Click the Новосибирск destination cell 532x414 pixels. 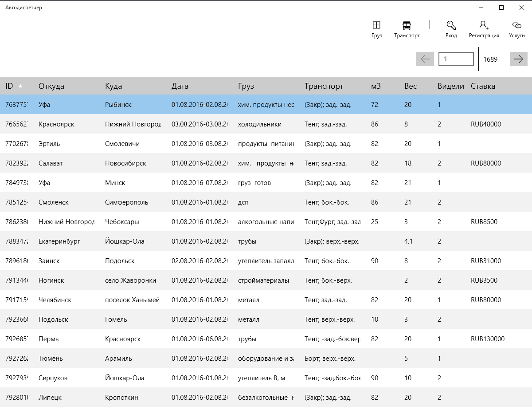pyautogui.click(x=125, y=163)
